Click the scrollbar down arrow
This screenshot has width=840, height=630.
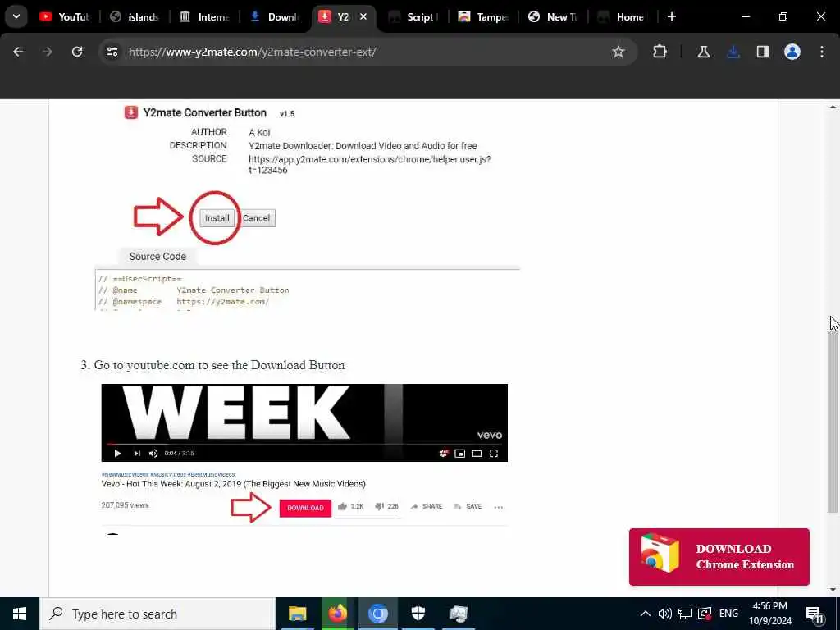[833, 590]
